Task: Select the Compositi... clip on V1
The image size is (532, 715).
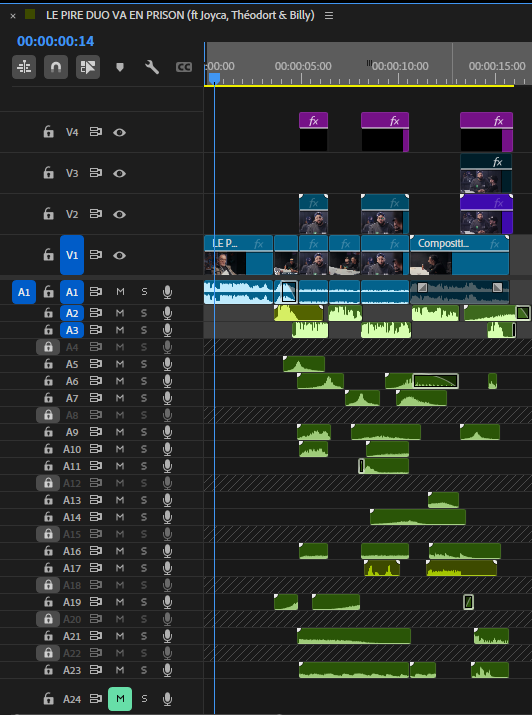Action: [x=460, y=255]
